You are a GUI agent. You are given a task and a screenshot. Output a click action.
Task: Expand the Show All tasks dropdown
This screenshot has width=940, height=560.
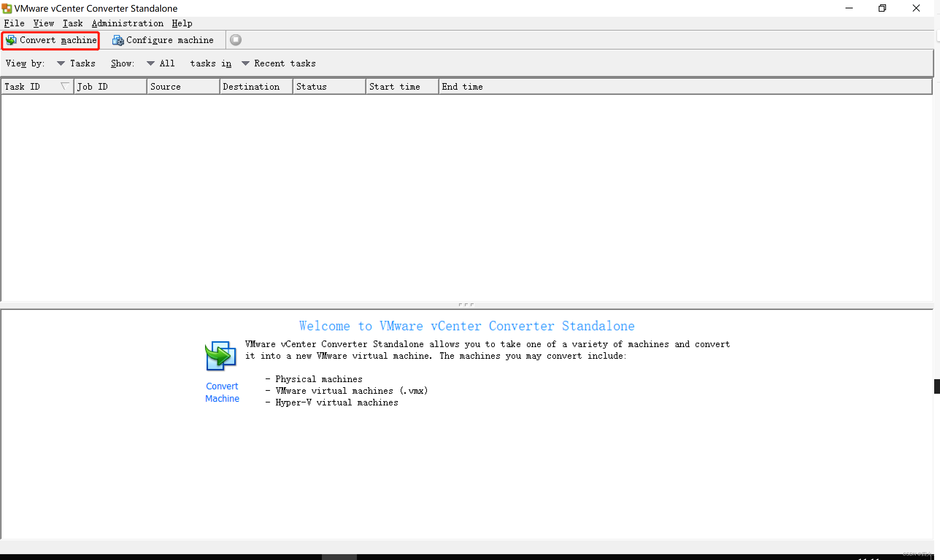click(x=150, y=63)
